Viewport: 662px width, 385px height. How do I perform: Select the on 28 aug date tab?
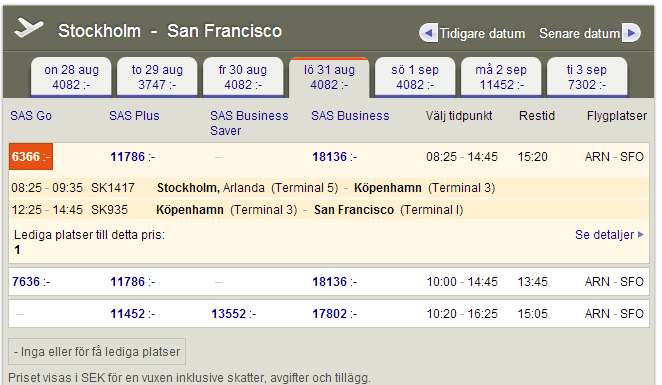pos(71,77)
